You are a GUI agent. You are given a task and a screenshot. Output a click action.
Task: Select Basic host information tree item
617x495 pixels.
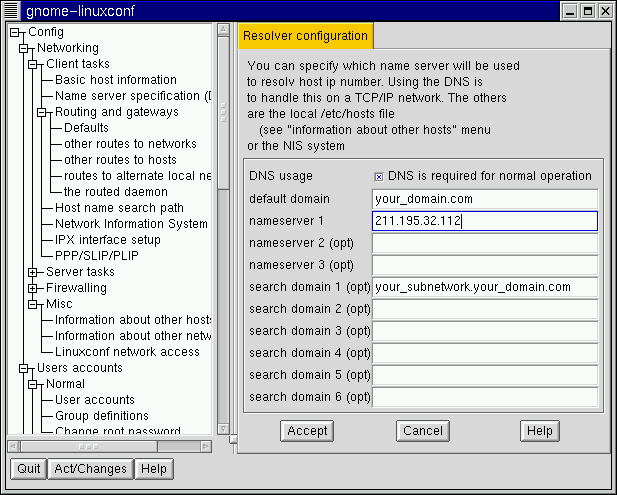[x=115, y=80]
